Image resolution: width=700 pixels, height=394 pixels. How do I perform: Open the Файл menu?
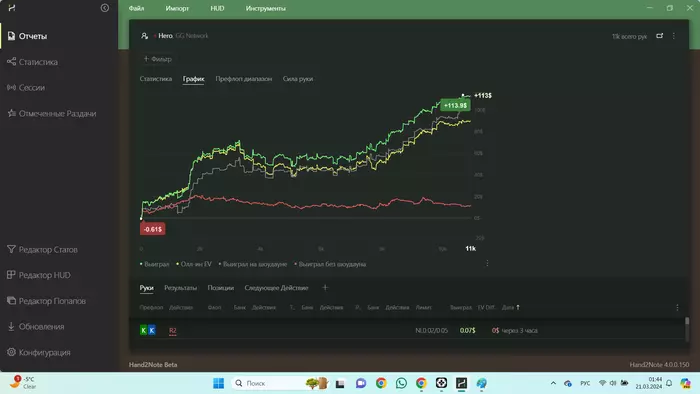pyautogui.click(x=137, y=8)
